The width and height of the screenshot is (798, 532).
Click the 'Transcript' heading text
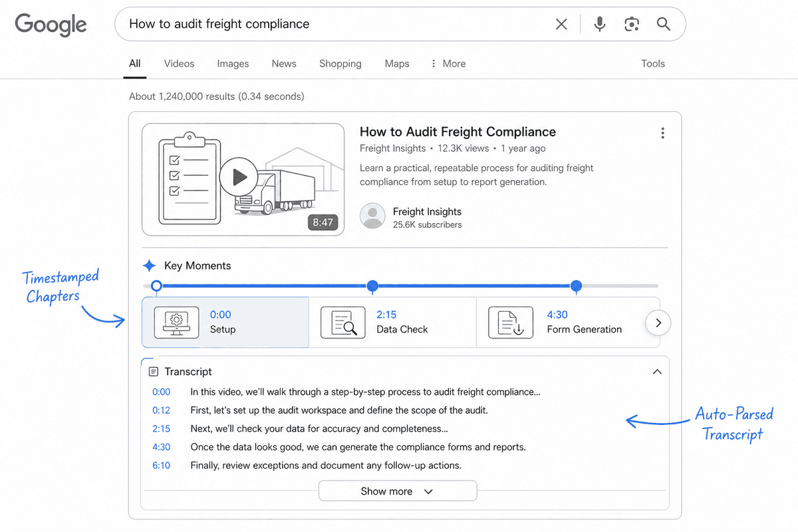[x=188, y=372]
